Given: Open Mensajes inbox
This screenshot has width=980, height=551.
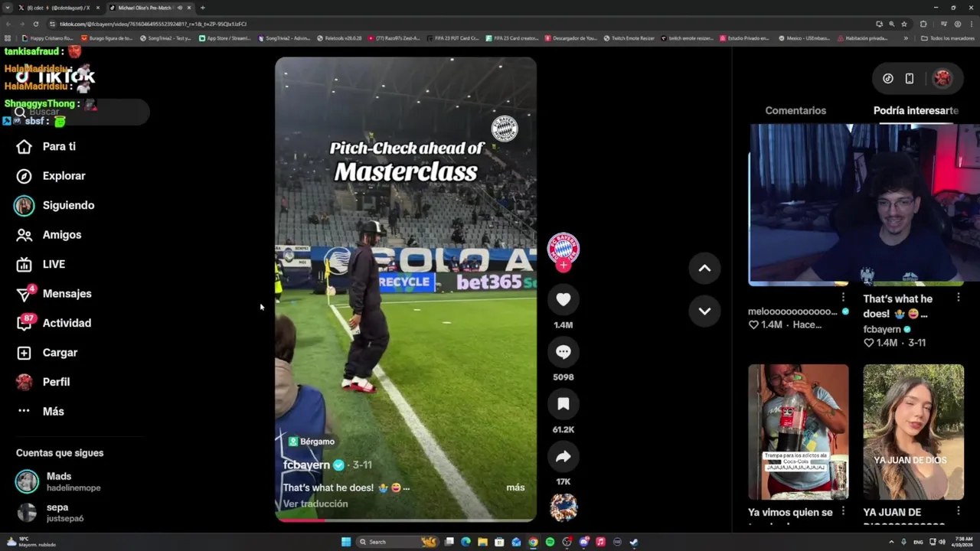Looking at the screenshot, I should pyautogui.click(x=54, y=293).
